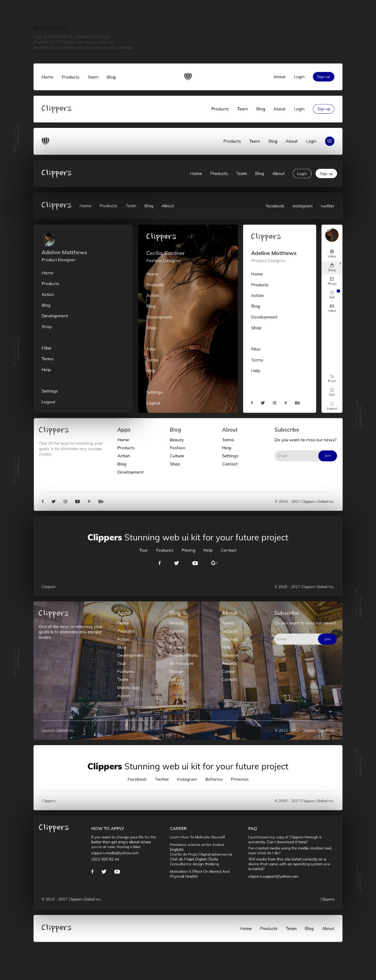This screenshot has width=376, height=980.
Task: Click the profile avatar atop the narrow sidebar
Action: 332,235
